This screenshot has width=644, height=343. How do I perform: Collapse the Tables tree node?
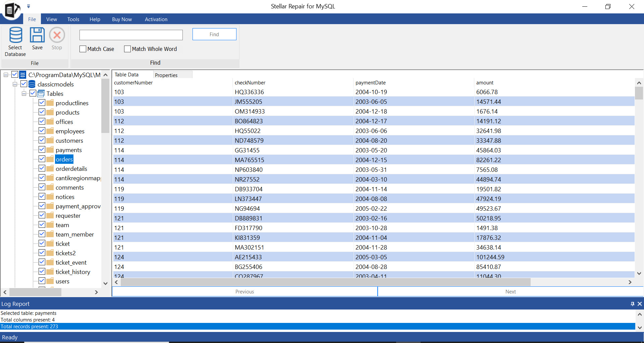pos(24,93)
